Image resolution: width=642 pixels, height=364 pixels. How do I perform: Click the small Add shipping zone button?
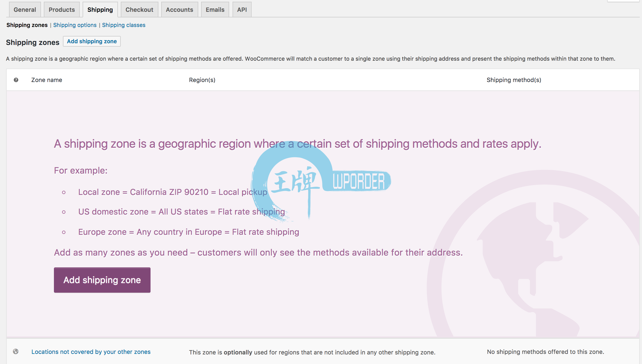pyautogui.click(x=92, y=41)
